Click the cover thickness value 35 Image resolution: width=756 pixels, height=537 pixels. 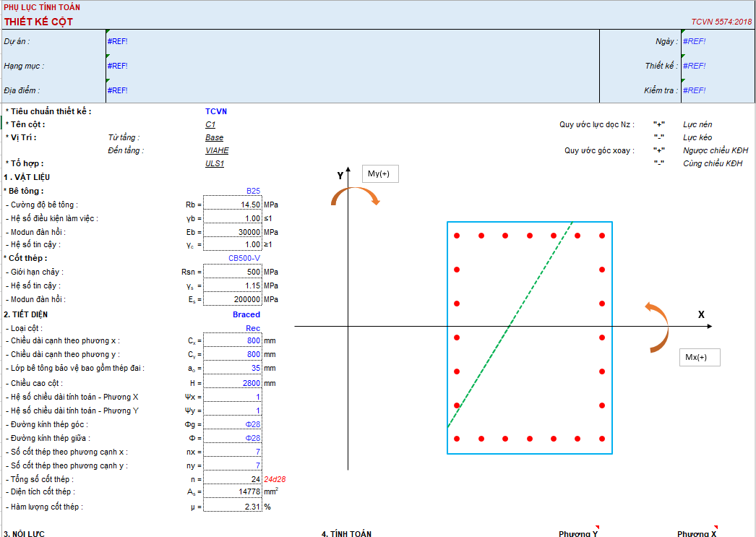[233, 368]
